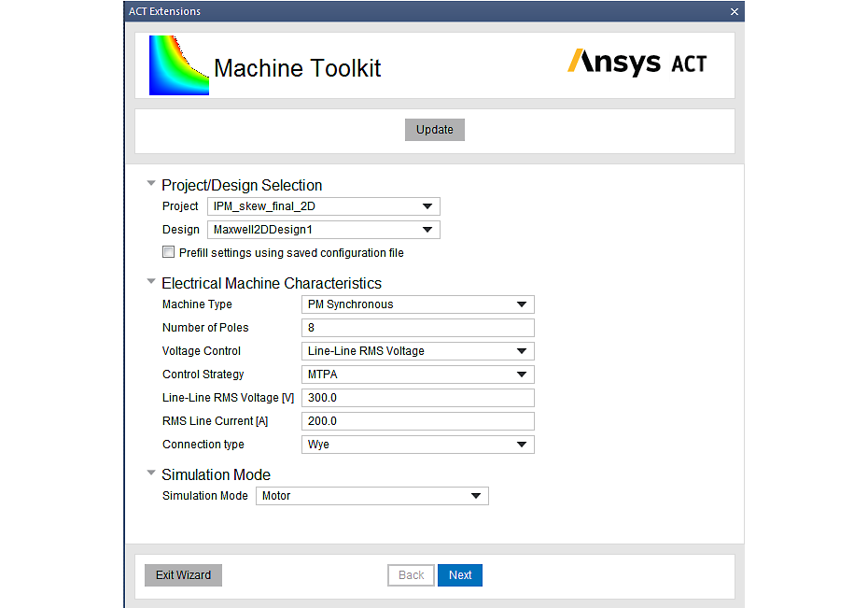Click the Number of Poles label
This screenshot has height=608, width=868.
pos(205,328)
